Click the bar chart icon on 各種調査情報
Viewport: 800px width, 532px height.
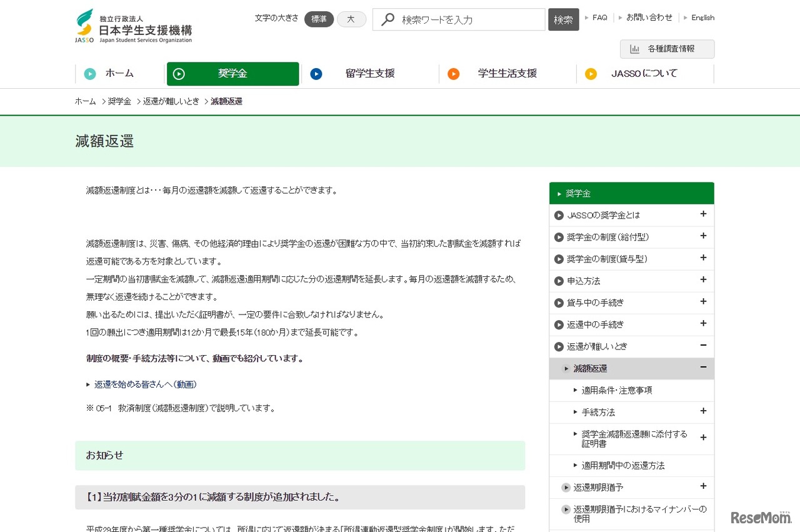click(x=635, y=49)
